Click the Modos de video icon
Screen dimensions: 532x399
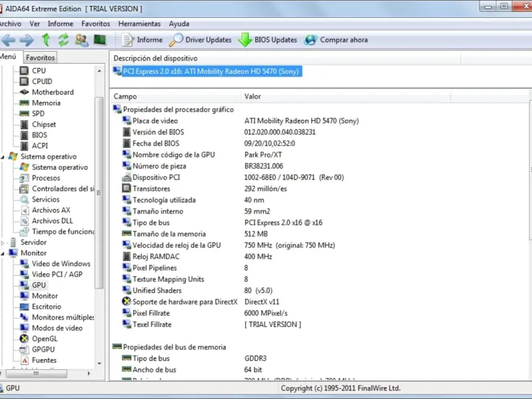pos(24,328)
